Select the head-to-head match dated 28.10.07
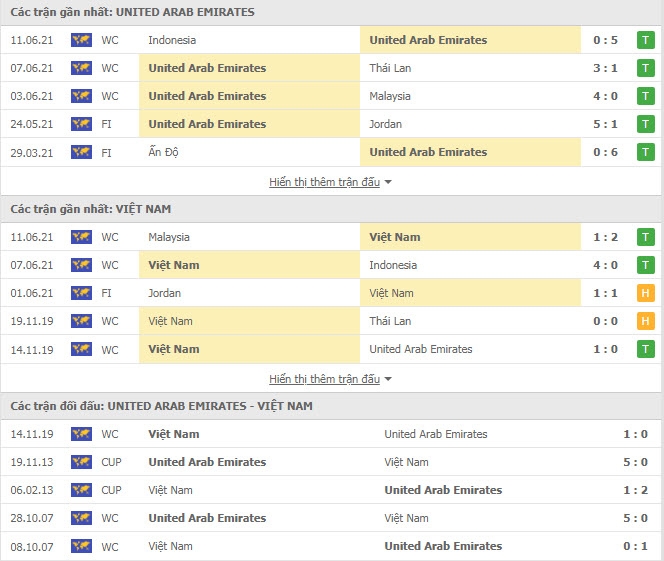This screenshot has width=664, height=561. [330, 518]
